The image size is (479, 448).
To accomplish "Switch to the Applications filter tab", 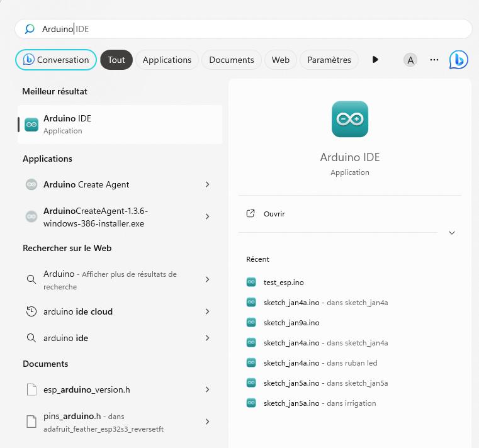I will tap(167, 60).
